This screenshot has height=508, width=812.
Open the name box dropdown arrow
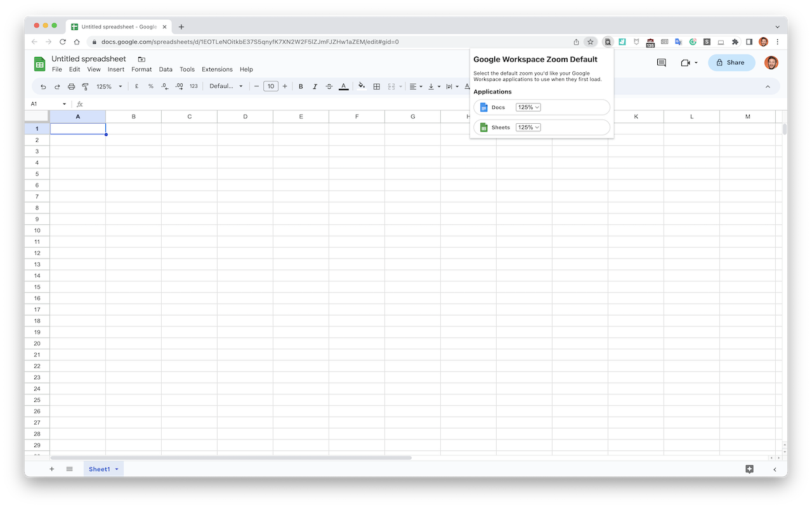click(64, 104)
